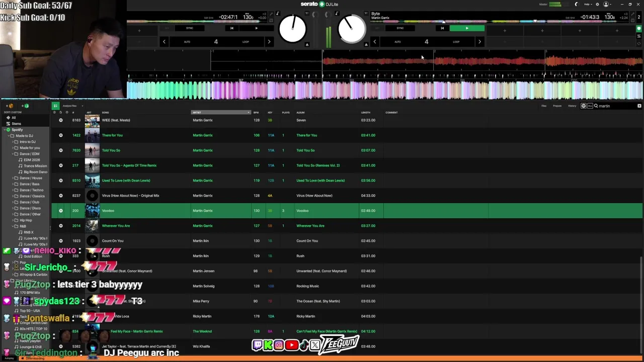Image resolution: width=644 pixels, height=362 pixels.
Task: Sort by the KEY column header
Action: [270, 113]
